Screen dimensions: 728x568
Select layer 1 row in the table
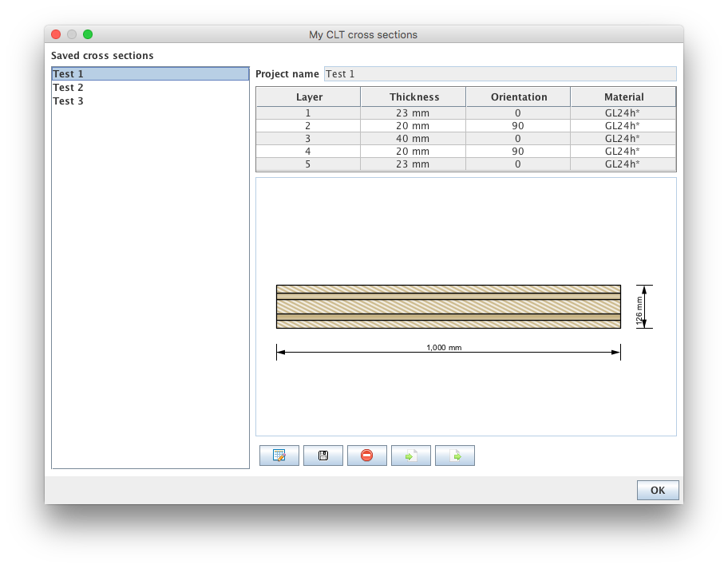[309, 113]
